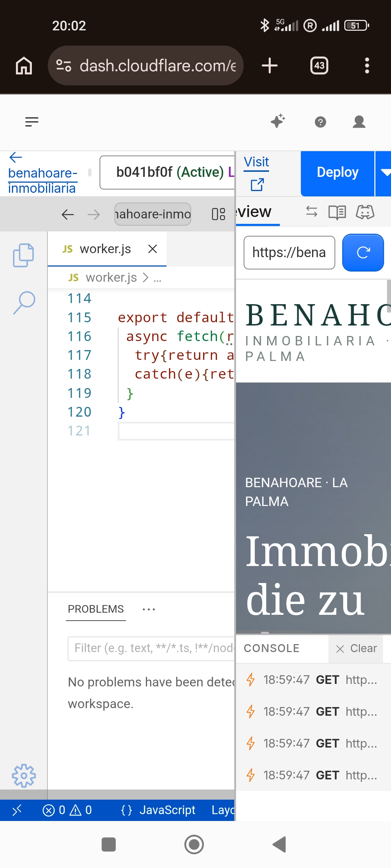Click the export default code line
This screenshot has width=391, height=868.
pyautogui.click(x=176, y=318)
